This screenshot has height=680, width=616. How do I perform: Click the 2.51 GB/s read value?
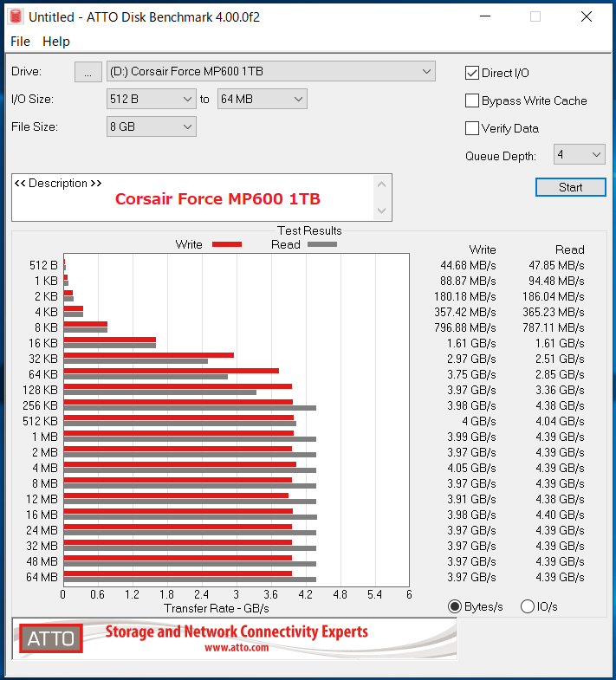[x=560, y=359]
